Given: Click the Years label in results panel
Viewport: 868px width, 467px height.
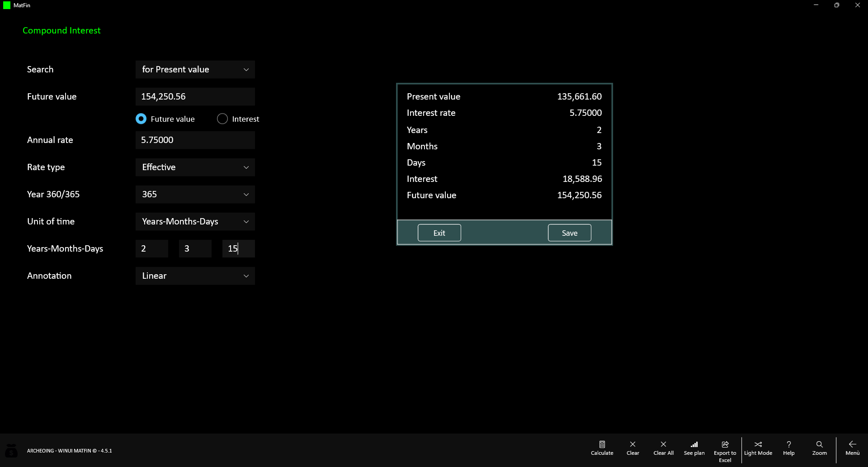Looking at the screenshot, I should click(x=417, y=130).
